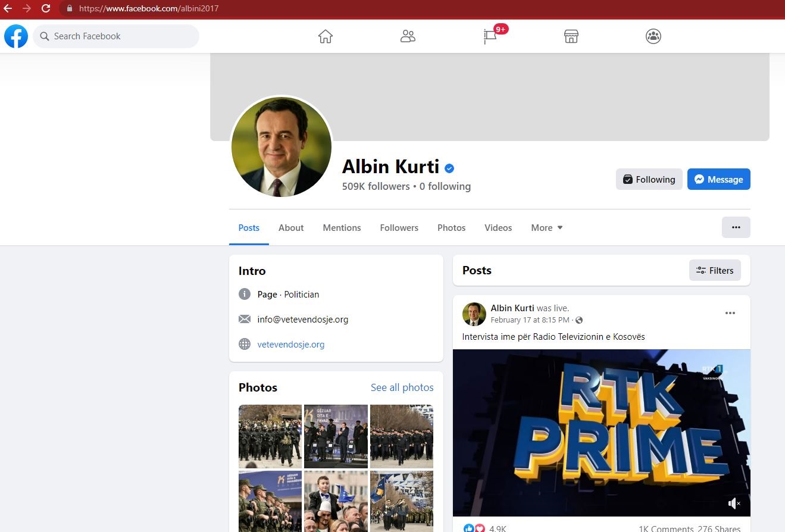Screen dimensions: 785x532
Task: Open the Home feed icon
Action: [x=326, y=36]
